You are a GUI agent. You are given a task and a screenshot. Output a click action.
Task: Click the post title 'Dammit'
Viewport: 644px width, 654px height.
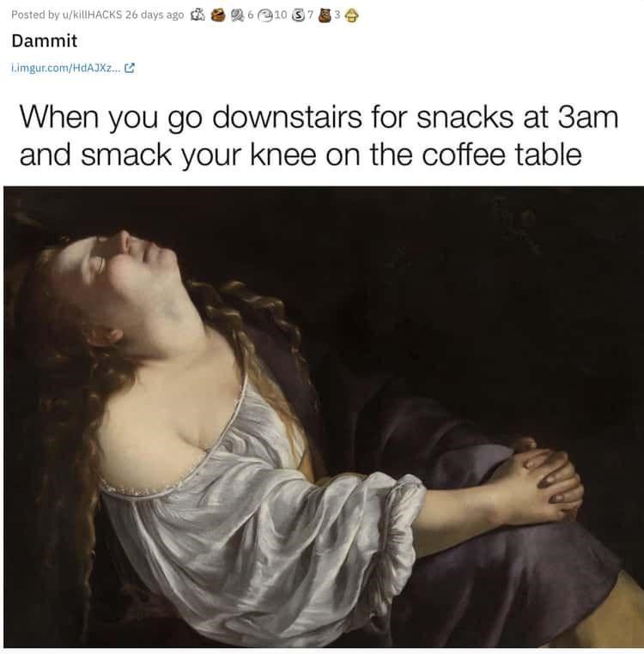(45, 41)
